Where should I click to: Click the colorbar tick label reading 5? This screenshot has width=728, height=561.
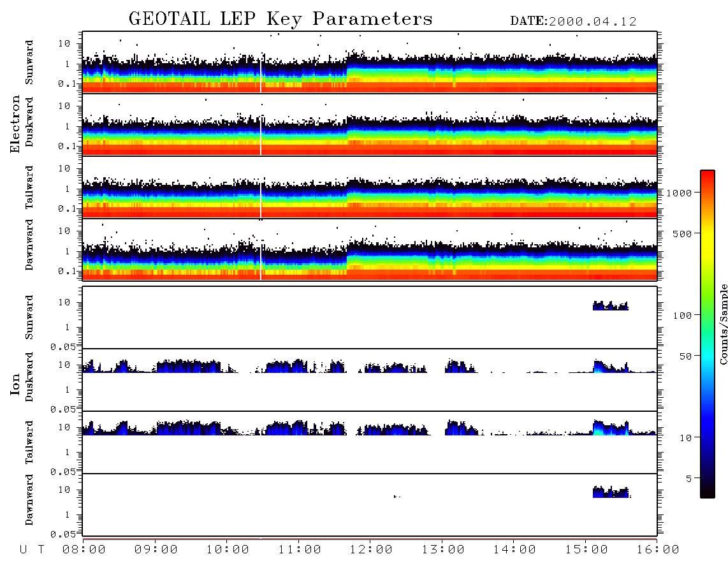pyautogui.click(x=689, y=479)
